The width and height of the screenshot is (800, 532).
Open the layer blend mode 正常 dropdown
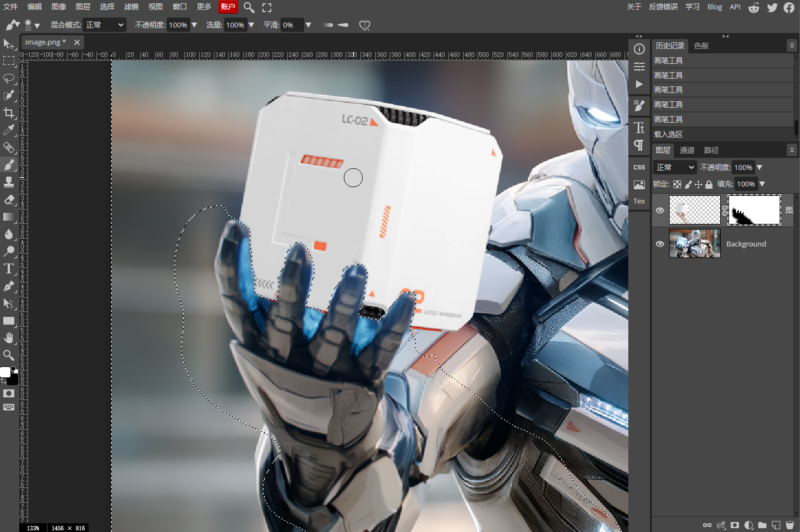[x=675, y=167]
